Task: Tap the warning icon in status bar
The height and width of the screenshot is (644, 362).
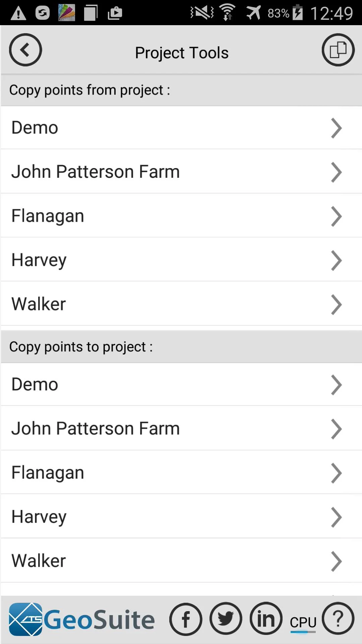Action: coord(18,13)
